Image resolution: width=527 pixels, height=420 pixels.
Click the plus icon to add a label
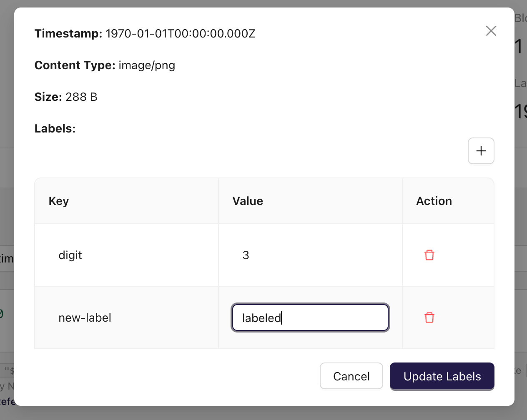click(481, 151)
